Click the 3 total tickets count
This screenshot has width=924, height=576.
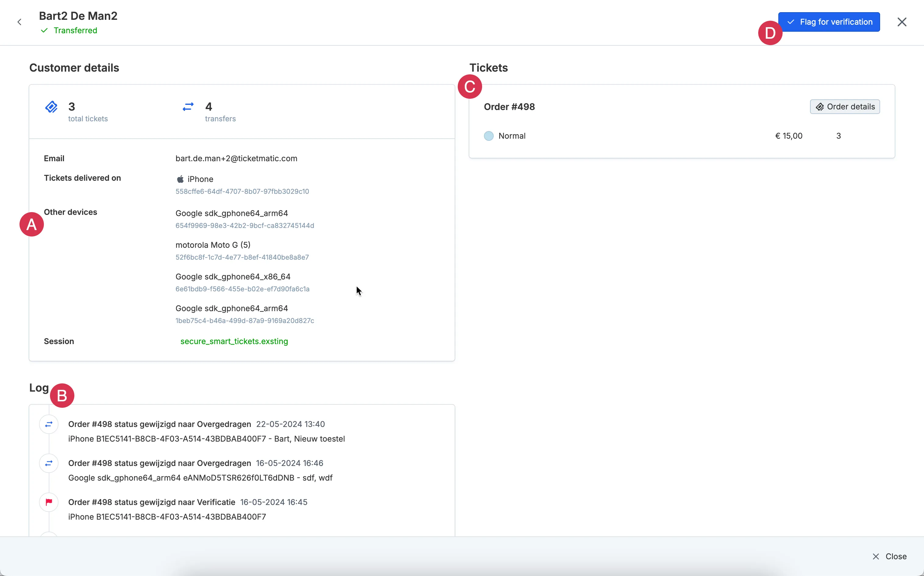click(x=72, y=107)
